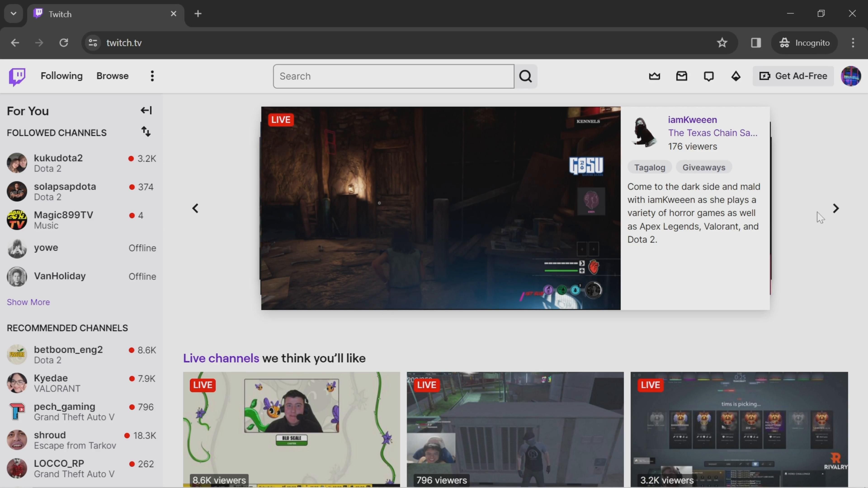The width and height of the screenshot is (868, 488).
Task: Open the Following tab
Action: point(62,76)
